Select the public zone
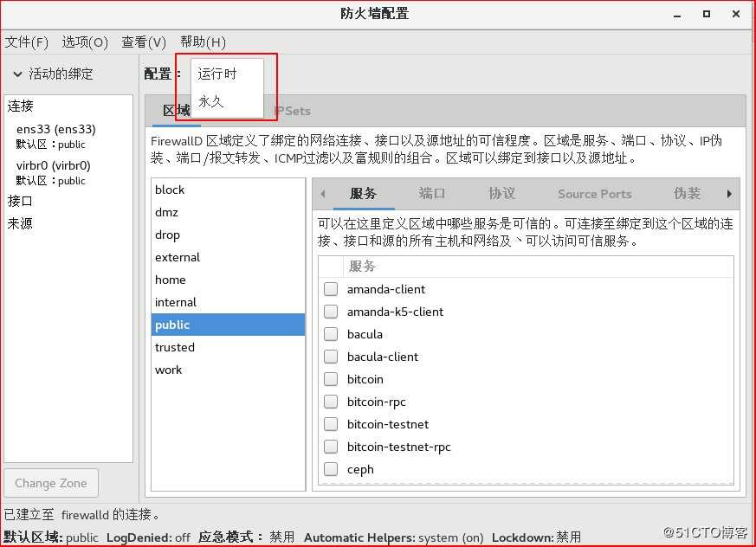The height and width of the screenshot is (547, 756). (x=228, y=325)
